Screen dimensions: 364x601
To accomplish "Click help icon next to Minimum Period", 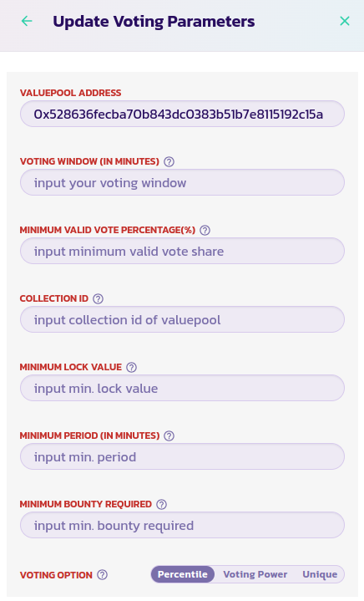I will click(169, 435).
